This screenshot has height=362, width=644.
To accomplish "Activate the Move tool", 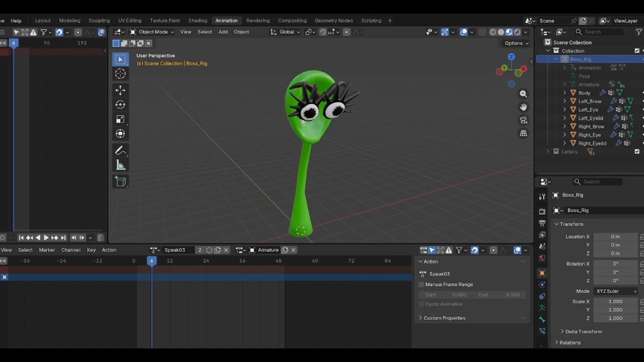I will pos(120,90).
